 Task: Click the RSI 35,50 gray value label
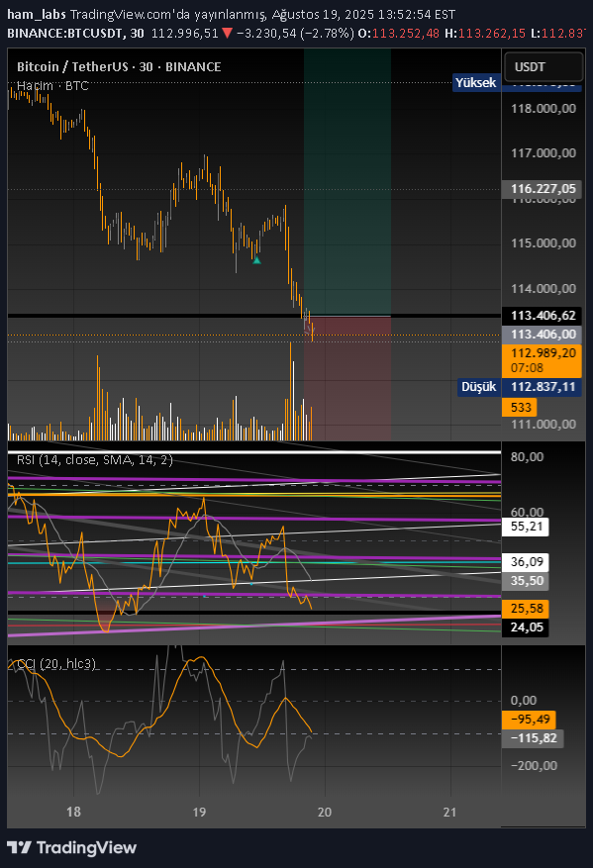click(526, 580)
